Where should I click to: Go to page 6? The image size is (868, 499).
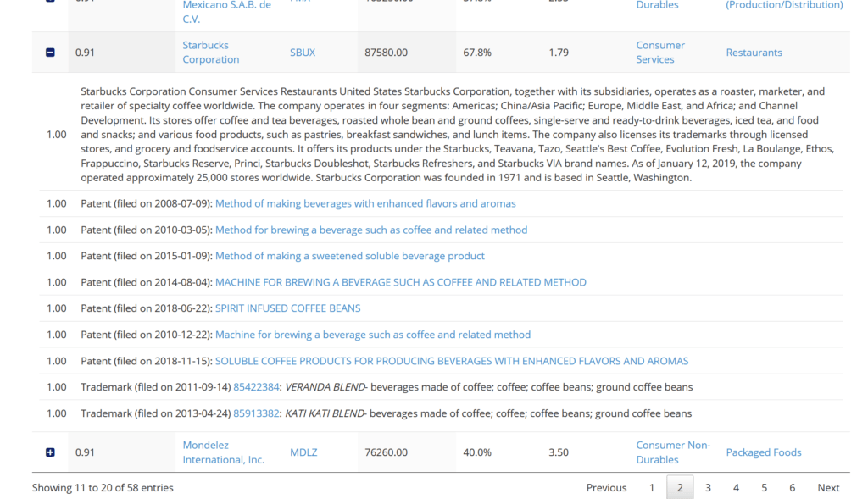tap(793, 487)
